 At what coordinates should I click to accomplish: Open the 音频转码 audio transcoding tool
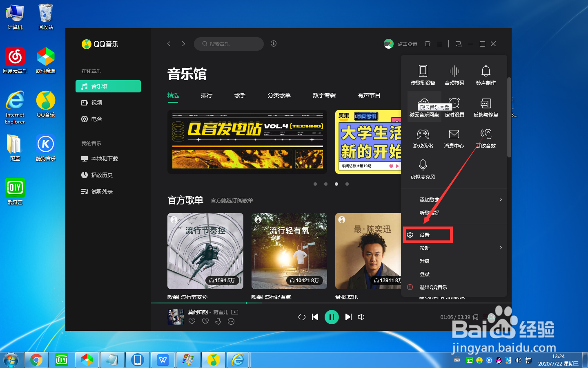pyautogui.click(x=454, y=75)
